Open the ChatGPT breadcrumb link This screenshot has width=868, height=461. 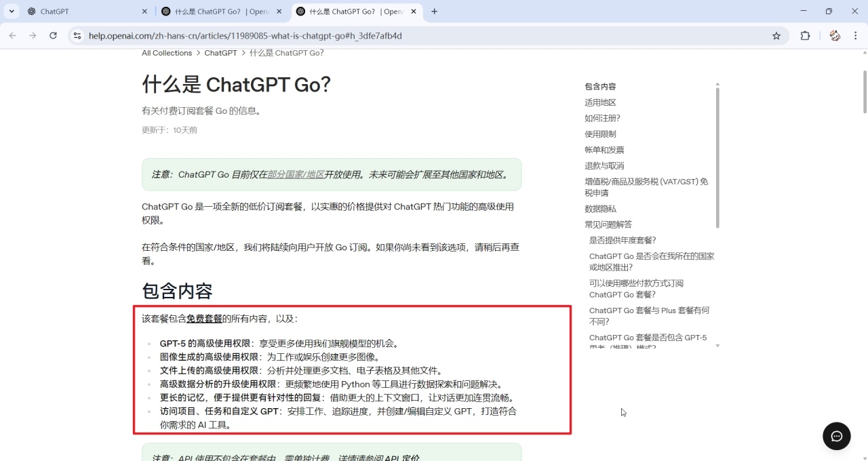[221, 53]
